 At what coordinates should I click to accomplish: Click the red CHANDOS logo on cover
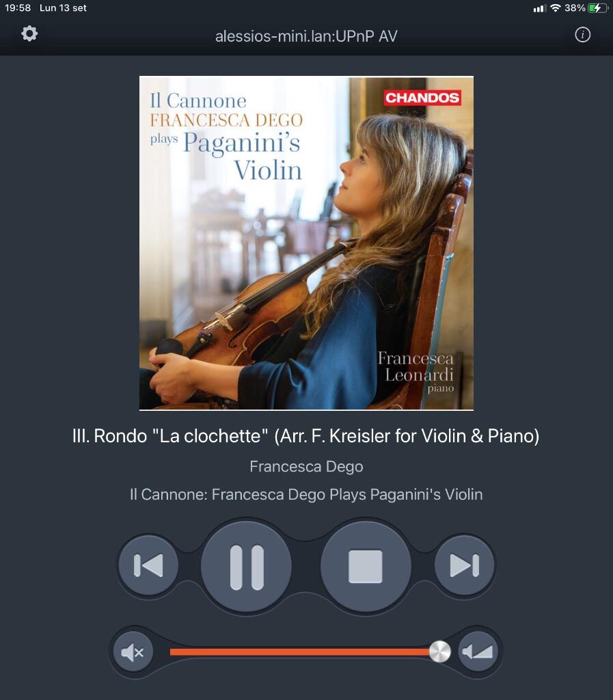pyautogui.click(x=422, y=98)
